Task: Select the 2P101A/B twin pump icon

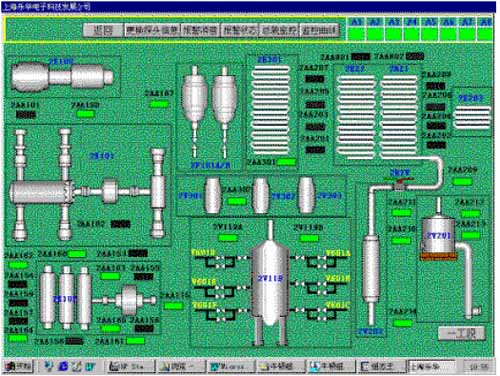Action: click(210, 112)
